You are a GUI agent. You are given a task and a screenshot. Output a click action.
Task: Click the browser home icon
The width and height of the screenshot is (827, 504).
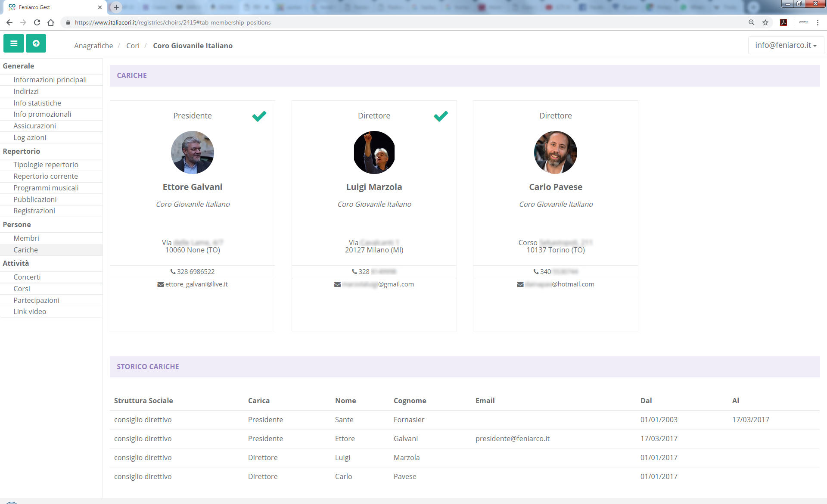tap(51, 22)
